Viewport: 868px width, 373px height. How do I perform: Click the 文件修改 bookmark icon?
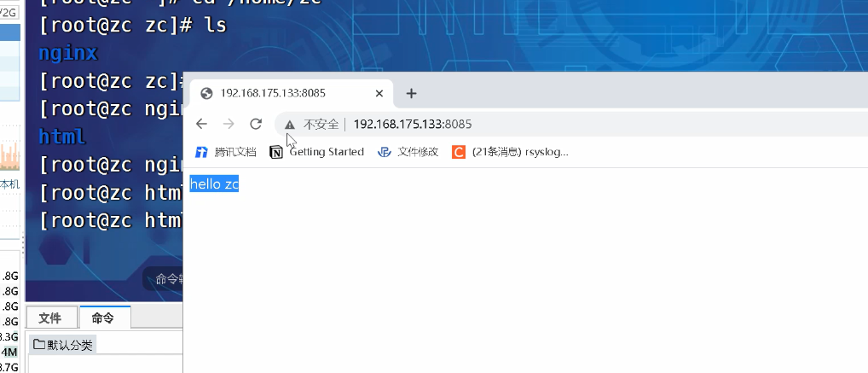point(385,153)
